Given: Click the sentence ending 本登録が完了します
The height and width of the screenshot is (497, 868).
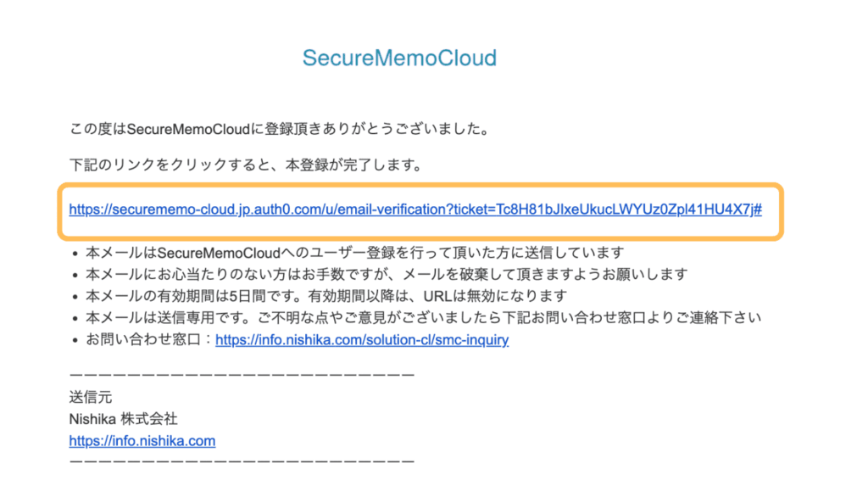Looking at the screenshot, I should click(246, 165).
